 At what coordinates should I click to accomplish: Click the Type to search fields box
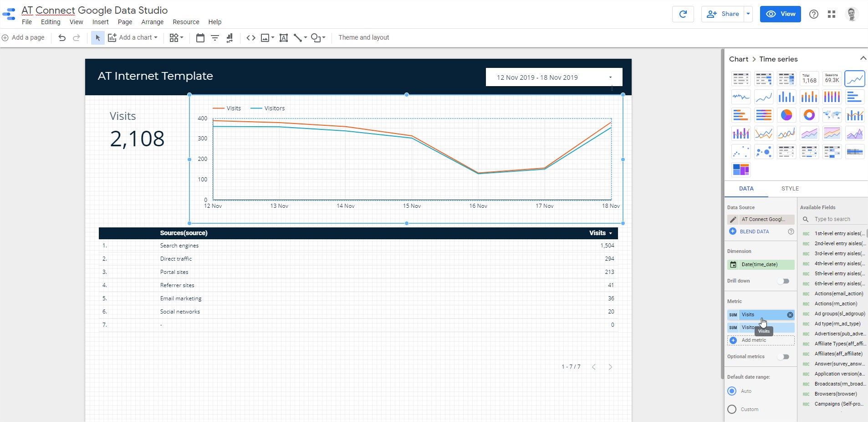point(833,219)
